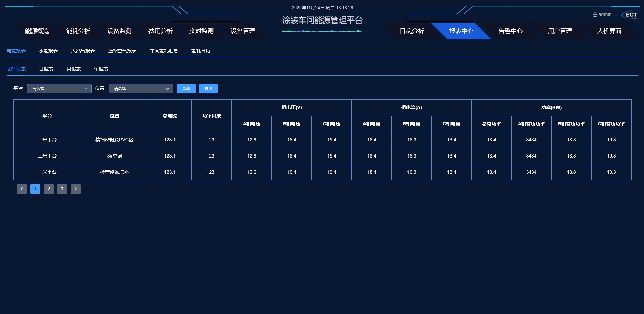
Task: Open the 能耗日历 sub-tab
Action: point(201,51)
